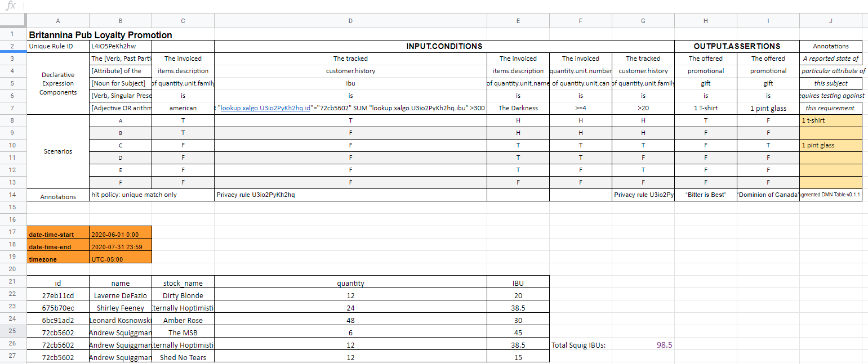868x364 pixels.
Task: Select column J header
Action: (x=830, y=21)
